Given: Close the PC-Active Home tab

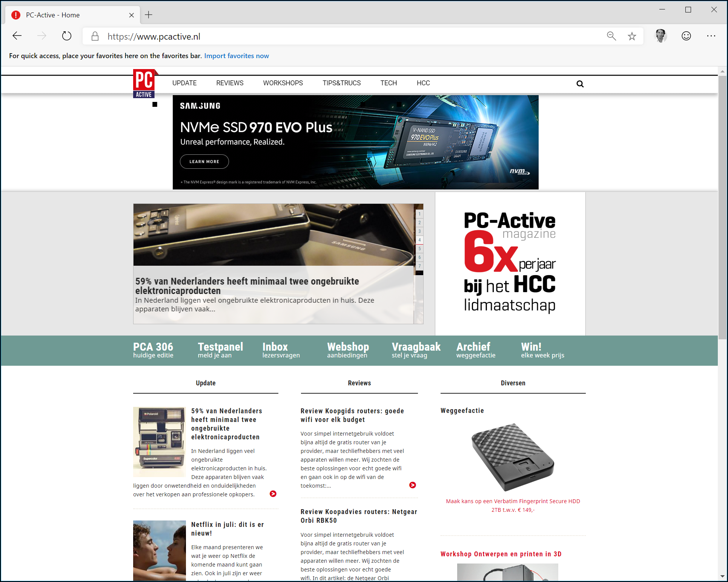Looking at the screenshot, I should 131,15.
